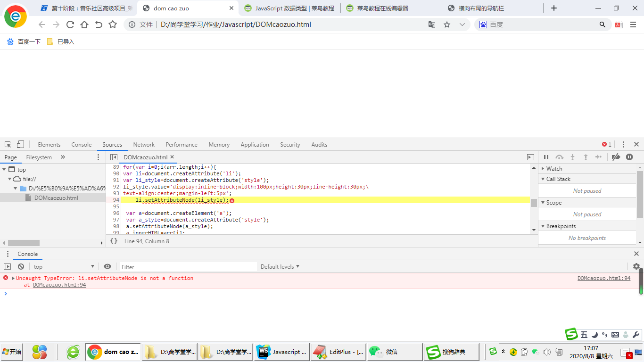Click the Step debugger icon
The height and width of the screenshot is (362, 644).
coord(599,157)
